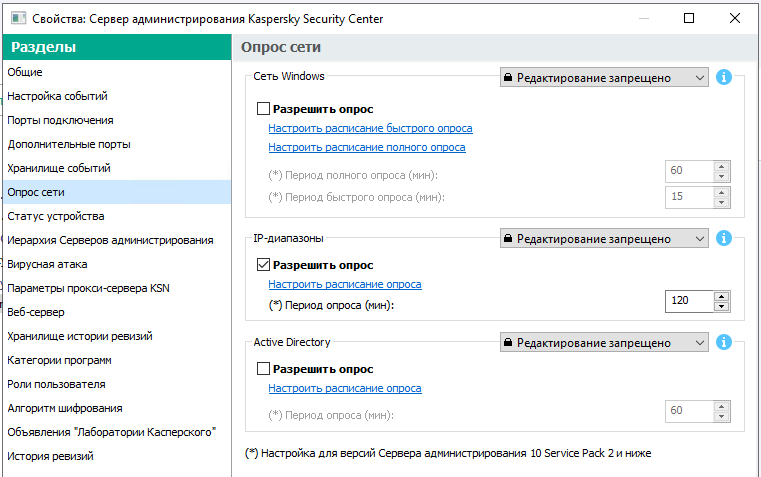This screenshot has height=477, width=761.
Task: Enable Разрешить опрос under Сеть Windows
Action: pyautogui.click(x=263, y=109)
